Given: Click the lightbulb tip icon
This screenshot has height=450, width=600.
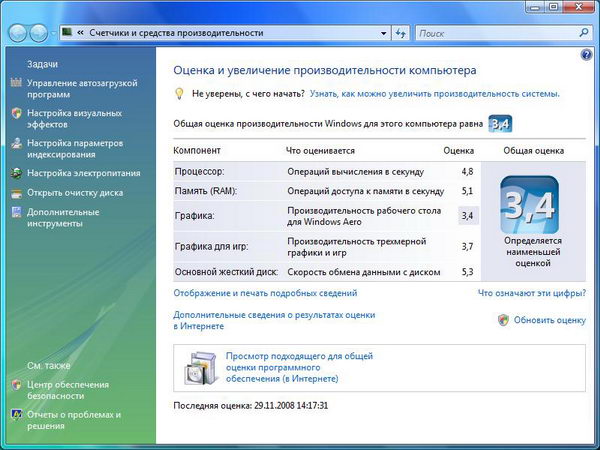Looking at the screenshot, I should [x=179, y=93].
